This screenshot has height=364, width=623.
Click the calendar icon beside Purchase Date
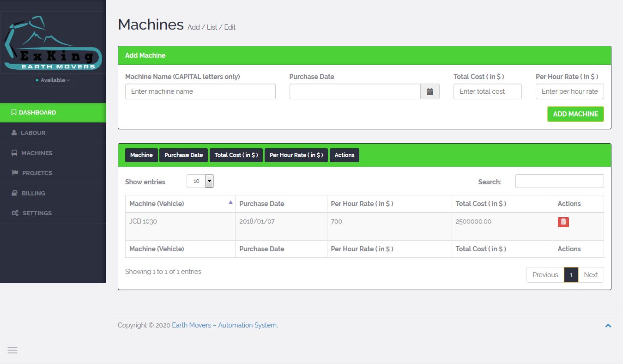point(429,91)
